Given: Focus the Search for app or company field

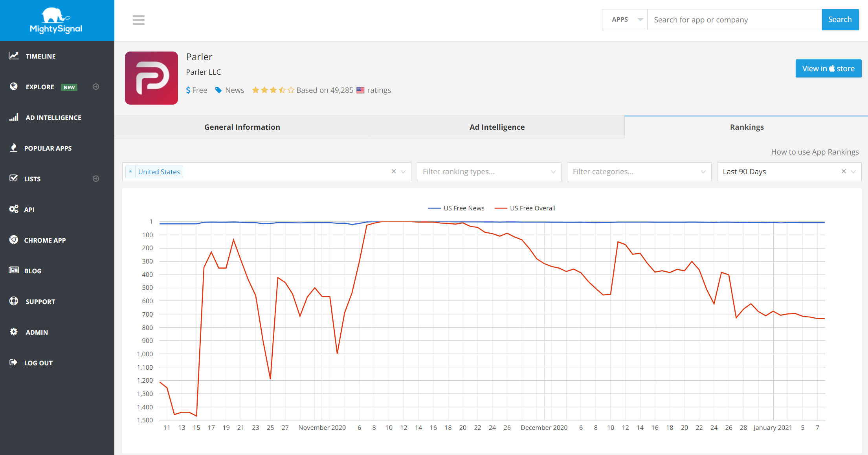Looking at the screenshot, I should [734, 20].
